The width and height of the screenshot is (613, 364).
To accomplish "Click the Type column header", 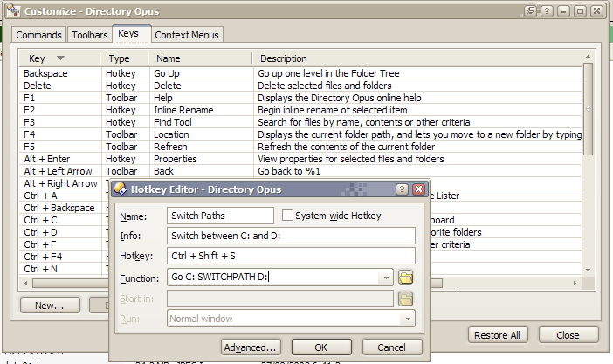I will coord(120,58).
